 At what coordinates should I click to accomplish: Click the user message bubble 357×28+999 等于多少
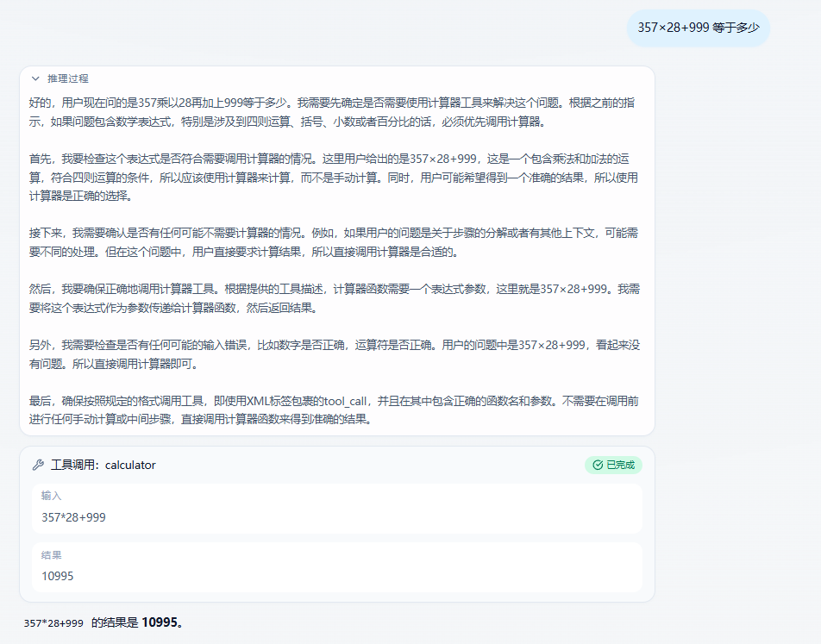pos(699,28)
